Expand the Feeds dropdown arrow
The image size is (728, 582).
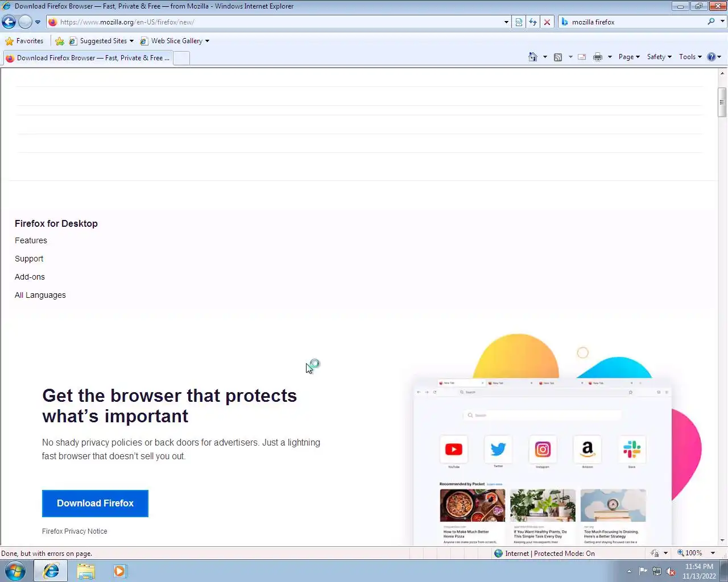(x=570, y=57)
